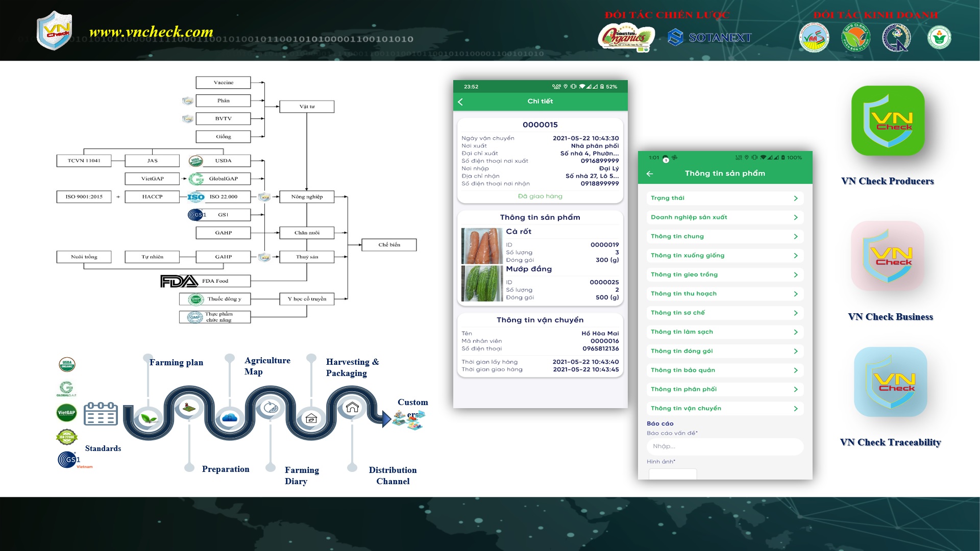The image size is (980, 551).
Task: Click the GS1 Vietnam logo in standards list
Action: pos(75,460)
